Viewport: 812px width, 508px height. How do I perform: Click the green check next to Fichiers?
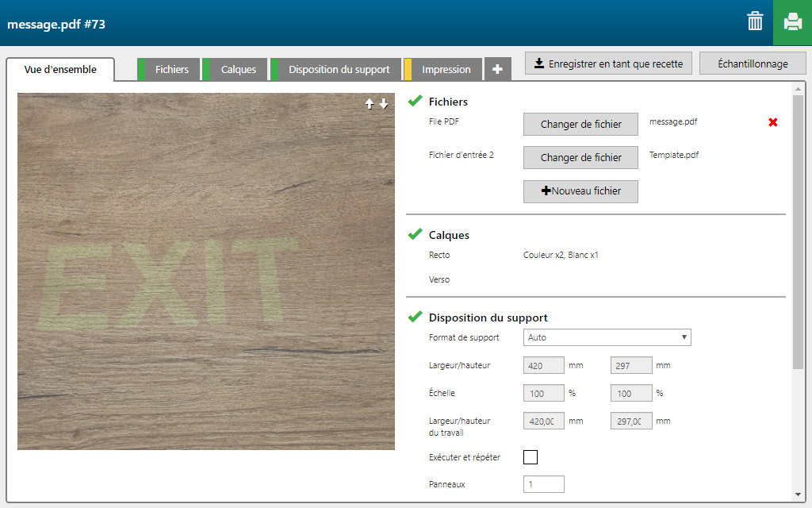[x=415, y=101]
